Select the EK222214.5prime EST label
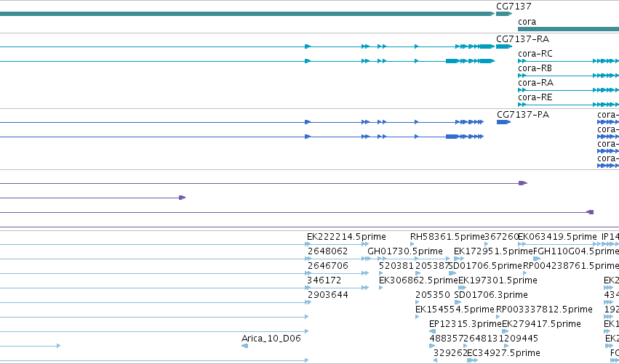 346,237
